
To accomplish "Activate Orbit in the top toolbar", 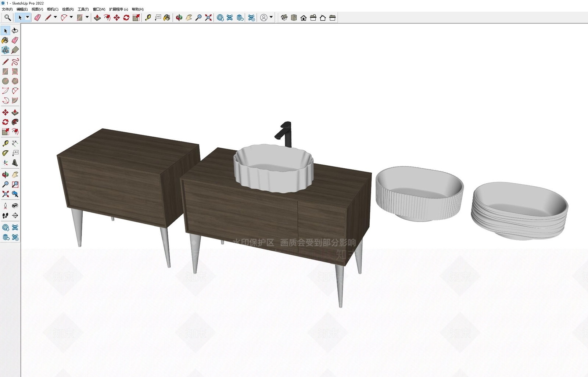I will click(179, 18).
